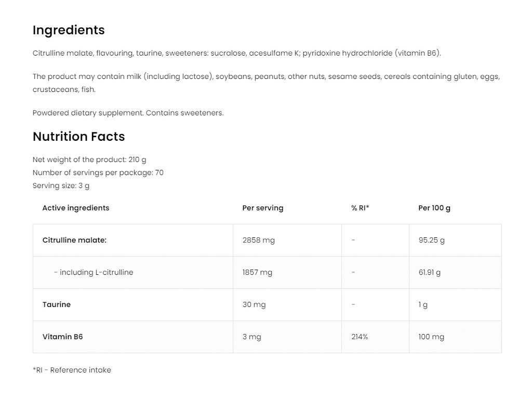532x399 pixels.
Task: Click the Serving size: 3 g text
Action: pyautogui.click(x=61, y=185)
